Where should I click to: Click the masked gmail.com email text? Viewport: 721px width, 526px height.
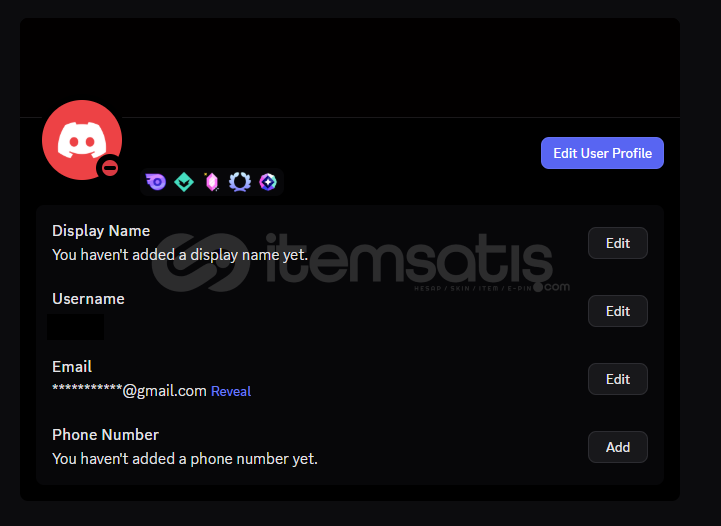pos(129,391)
